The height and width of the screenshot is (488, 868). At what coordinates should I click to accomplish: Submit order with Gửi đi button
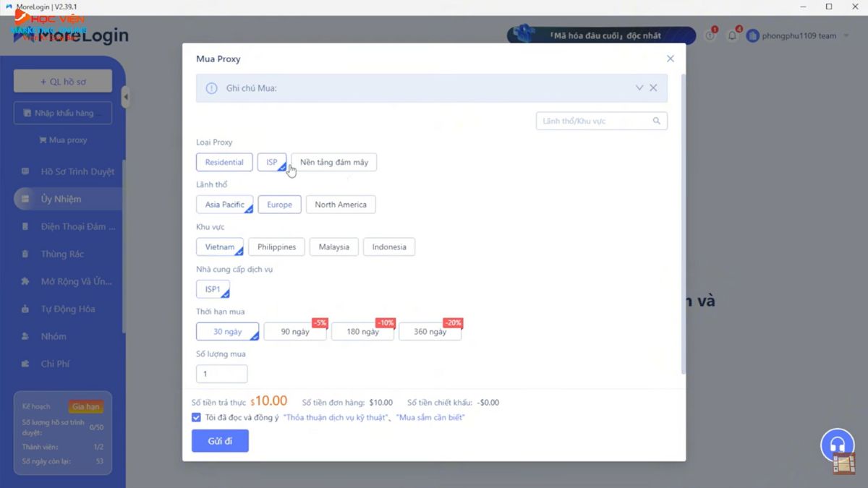pyautogui.click(x=220, y=441)
